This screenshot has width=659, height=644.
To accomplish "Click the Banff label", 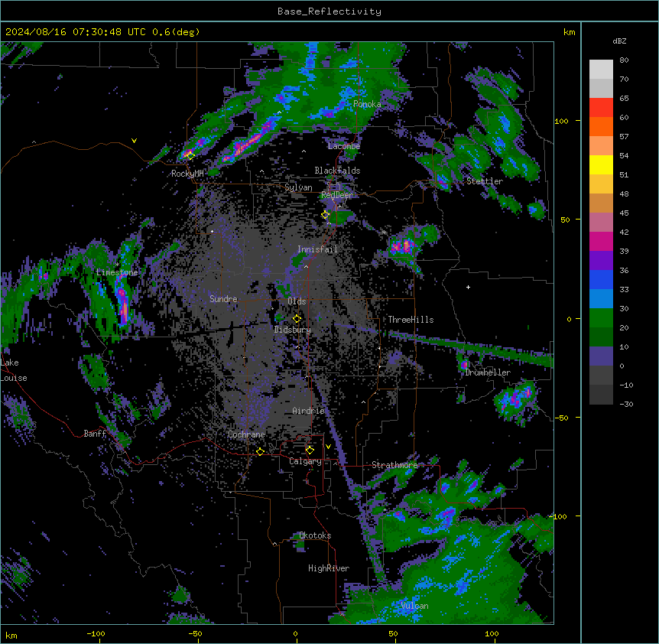I will tap(95, 434).
